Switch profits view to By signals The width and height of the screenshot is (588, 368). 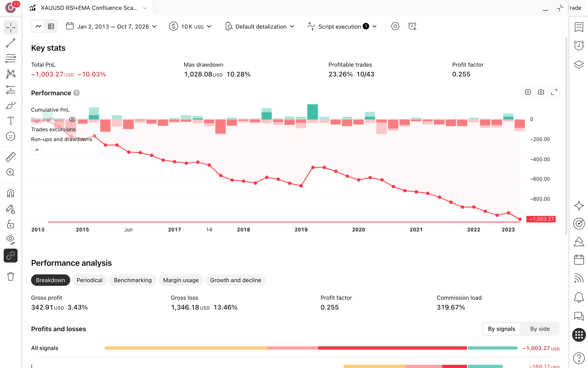click(x=501, y=329)
